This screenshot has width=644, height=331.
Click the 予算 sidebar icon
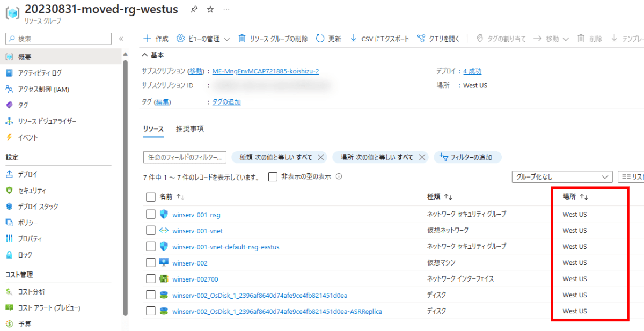click(x=9, y=324)
